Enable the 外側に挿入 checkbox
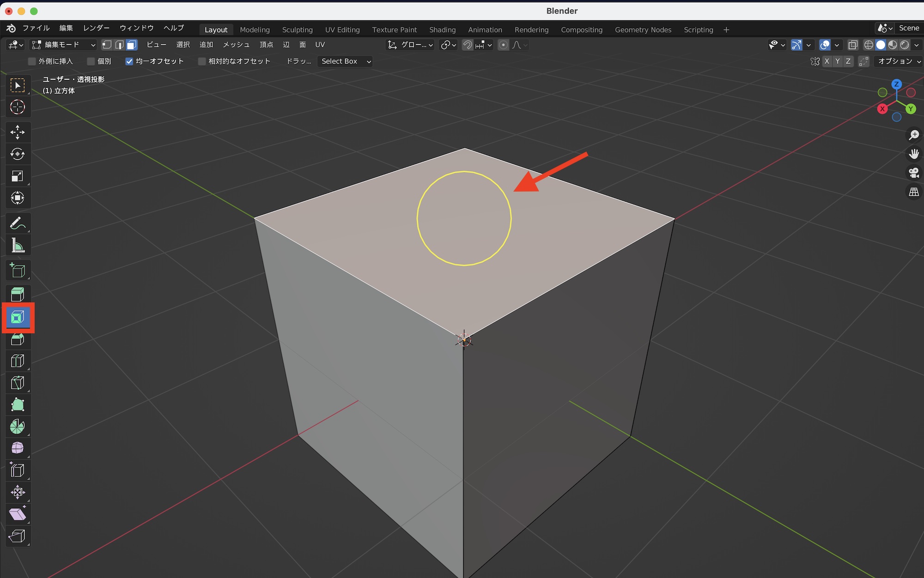This screenshot has height=578, width=924. coord(32,61)
